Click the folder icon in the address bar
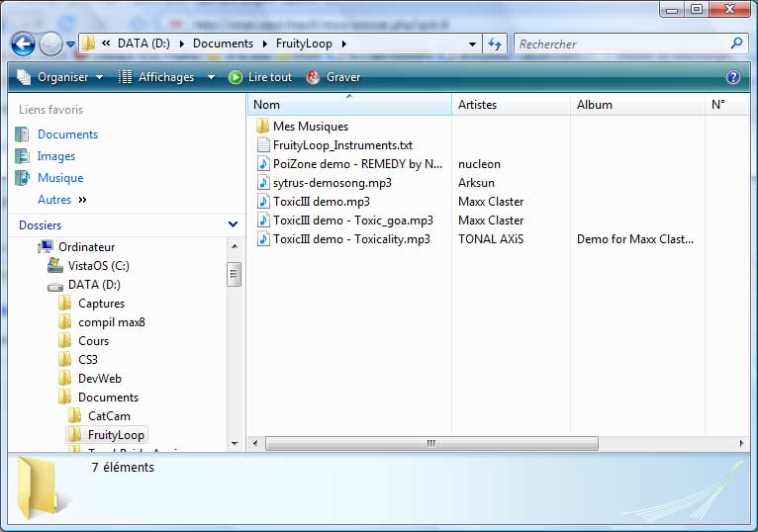This screenshot has height=532, width=758. [88, 44]
